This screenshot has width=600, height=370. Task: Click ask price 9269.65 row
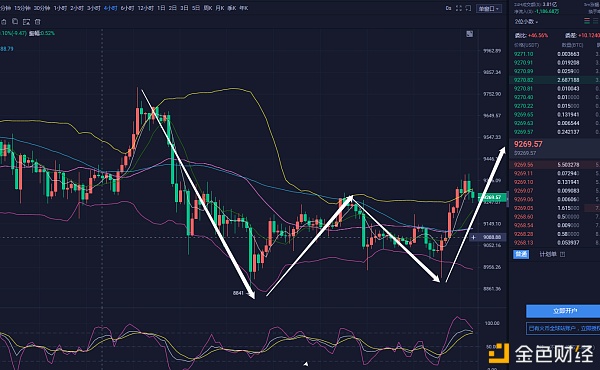pos(554,114)
